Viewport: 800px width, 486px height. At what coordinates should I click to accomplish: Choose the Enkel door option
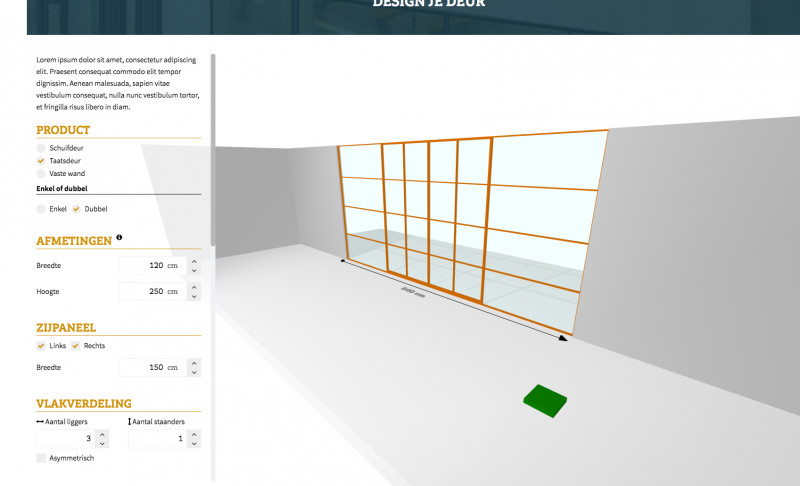[41, 209]
